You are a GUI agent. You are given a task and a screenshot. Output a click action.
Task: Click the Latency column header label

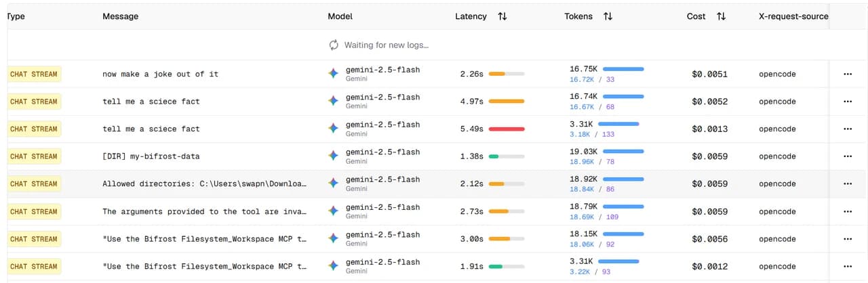click(471, 16)
